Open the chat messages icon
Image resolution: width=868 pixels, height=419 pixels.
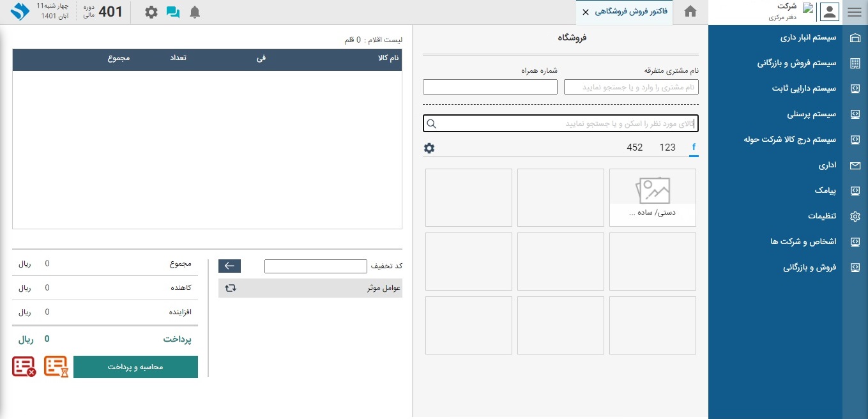pyautogui.click(x=172, y=12)
